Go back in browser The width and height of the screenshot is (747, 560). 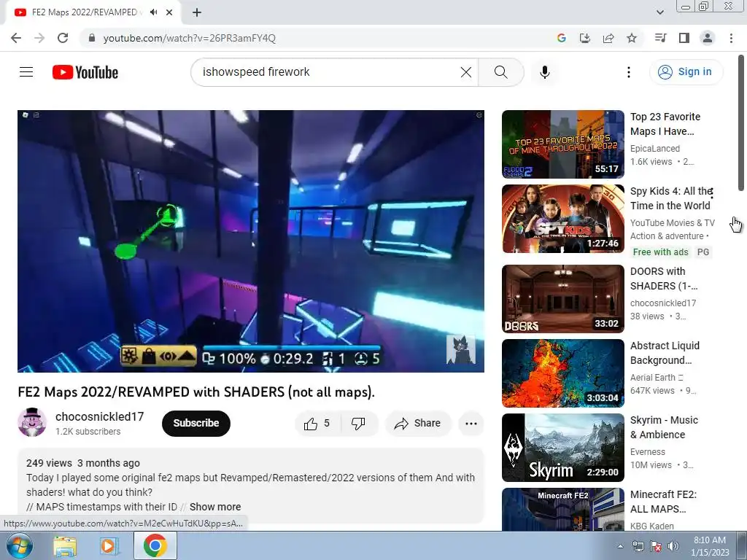(16, 38)
